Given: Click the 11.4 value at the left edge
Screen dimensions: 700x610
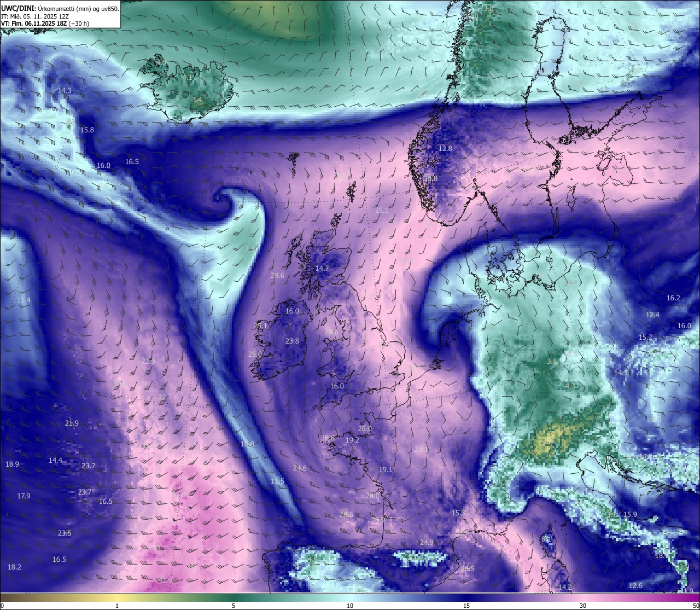Looking at the screenshot, I should [x=24, y=300].
